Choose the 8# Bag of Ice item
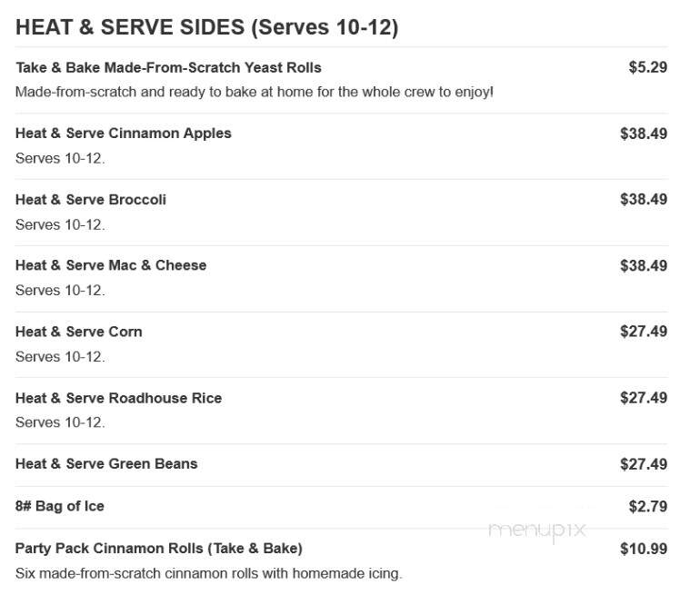Image resolution: width=700 pixels, height=605 pixels. tap(60, 506)
